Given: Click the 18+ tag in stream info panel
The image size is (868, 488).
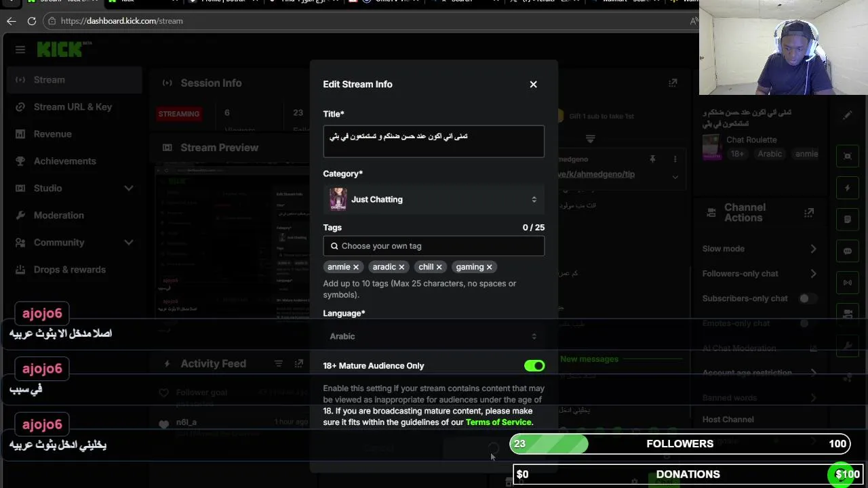Looking at the screenshot, I should (737, 154).
